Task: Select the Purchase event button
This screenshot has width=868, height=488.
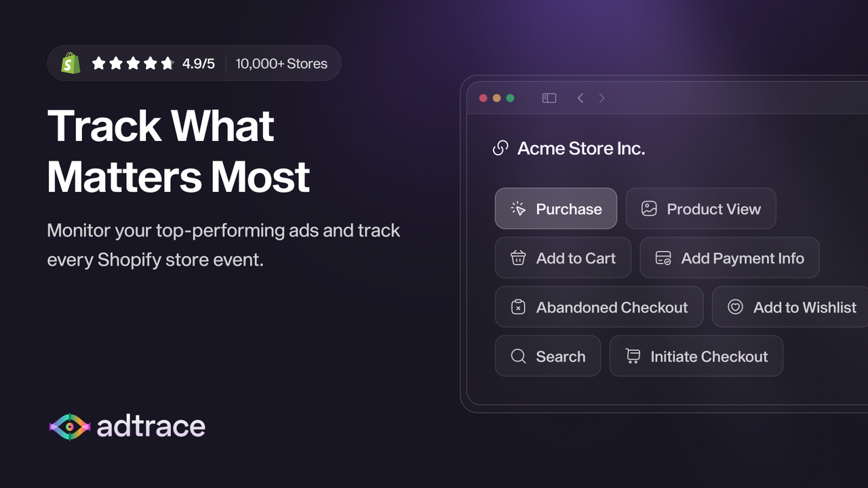Action: [556, 209]
